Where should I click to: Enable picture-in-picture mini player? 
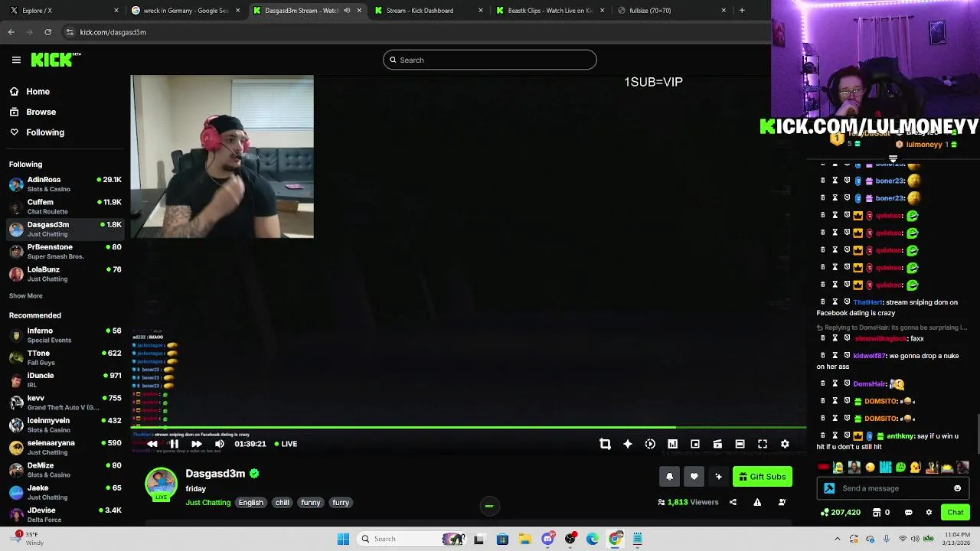pyautogui.click(x=695, y=444)
